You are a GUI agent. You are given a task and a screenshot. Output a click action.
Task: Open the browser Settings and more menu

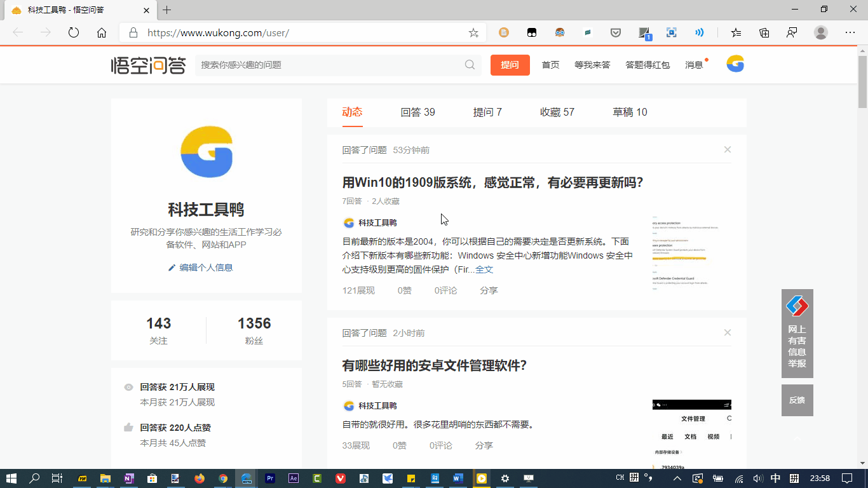pos(850,32)
